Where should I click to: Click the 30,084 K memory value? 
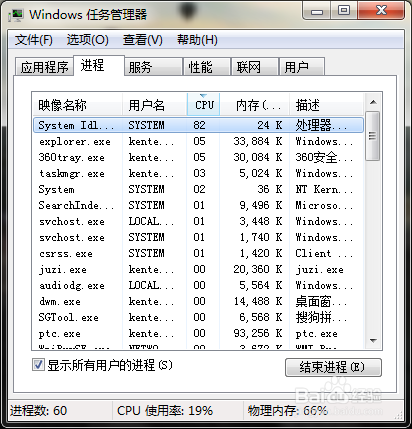pos(258,157)
